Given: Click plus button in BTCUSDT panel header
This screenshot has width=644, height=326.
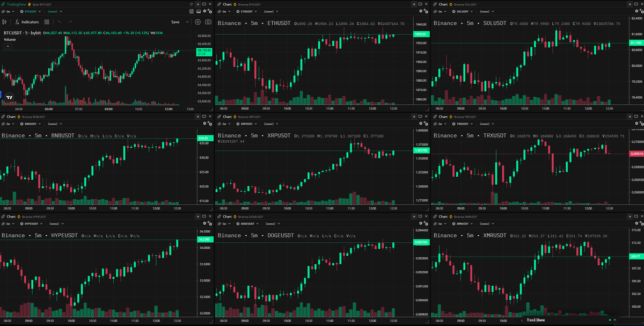Looking at the screenshot, I should coord(197,4).
